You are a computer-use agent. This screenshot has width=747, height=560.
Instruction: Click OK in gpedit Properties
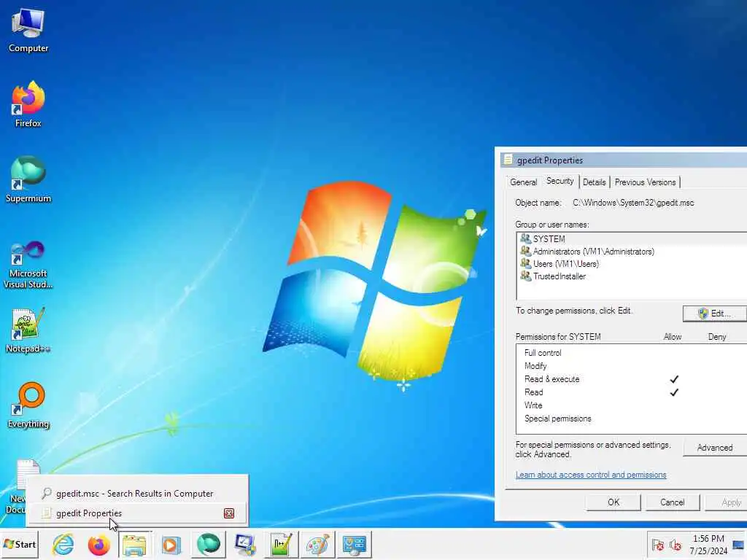tap(613, 502)
